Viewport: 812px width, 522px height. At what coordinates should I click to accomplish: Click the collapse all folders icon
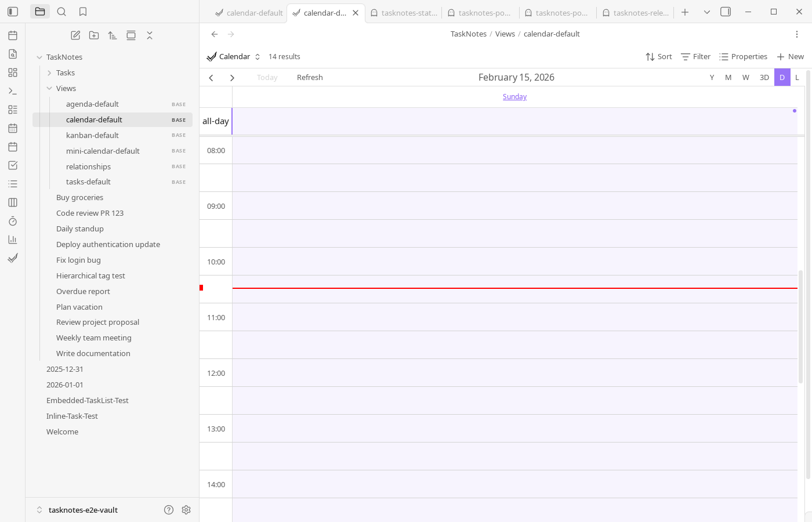point(150,35)
